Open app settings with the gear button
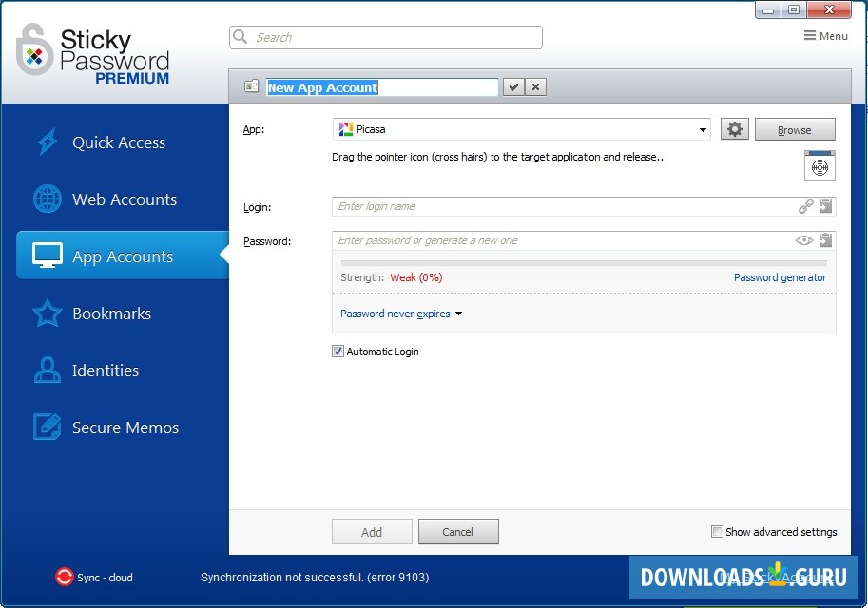The height and width of the screenshot is (608, 868). pos(735,129)
